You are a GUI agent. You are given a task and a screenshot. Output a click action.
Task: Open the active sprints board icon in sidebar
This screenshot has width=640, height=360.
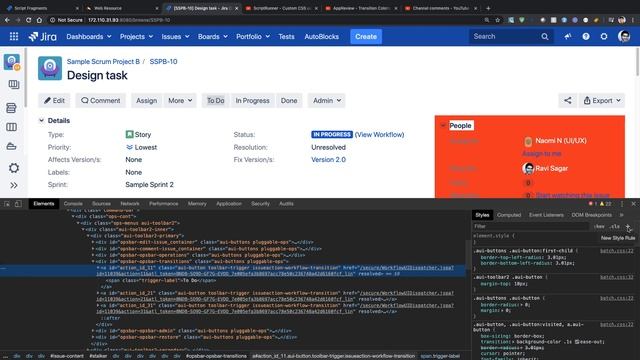tap(11, 127)
